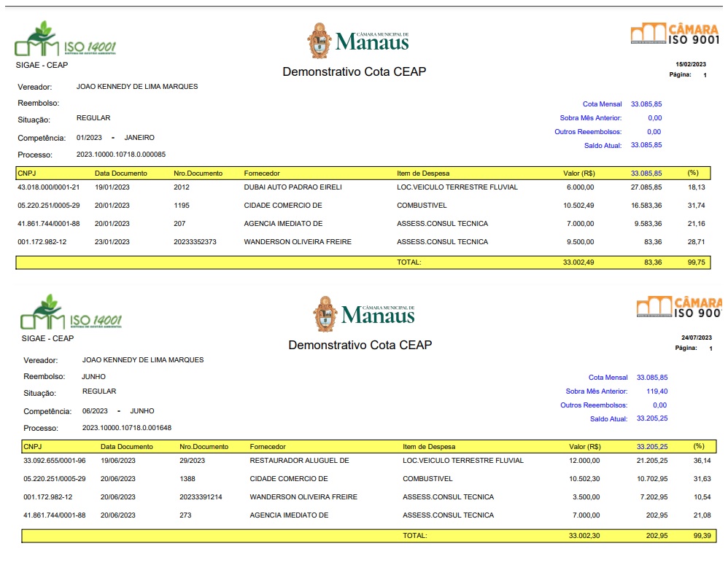Click the fuel amount 10.502,30
The image size is (728, 581).
(584, 479)
